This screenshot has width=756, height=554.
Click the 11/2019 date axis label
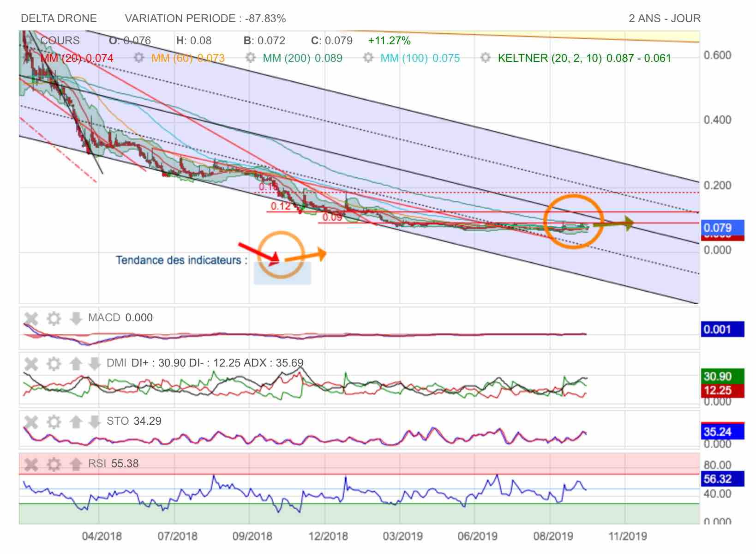tap(628, 536)
